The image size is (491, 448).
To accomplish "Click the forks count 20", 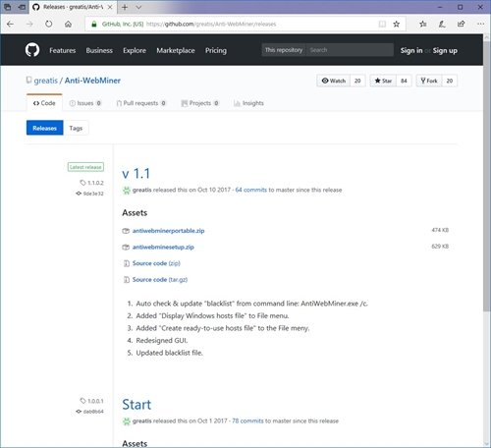I will [450, 81].
